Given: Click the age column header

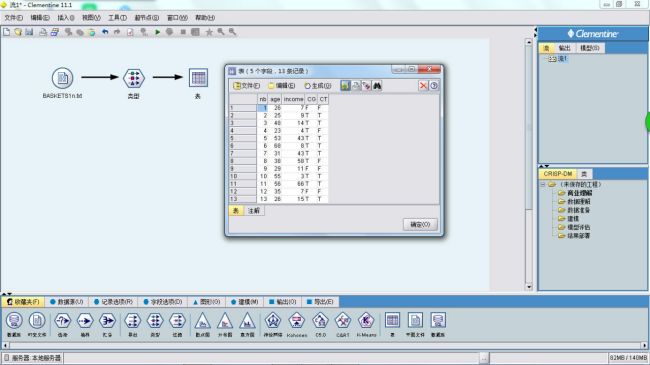Looking at the screenshot, I should coord(275,99).
